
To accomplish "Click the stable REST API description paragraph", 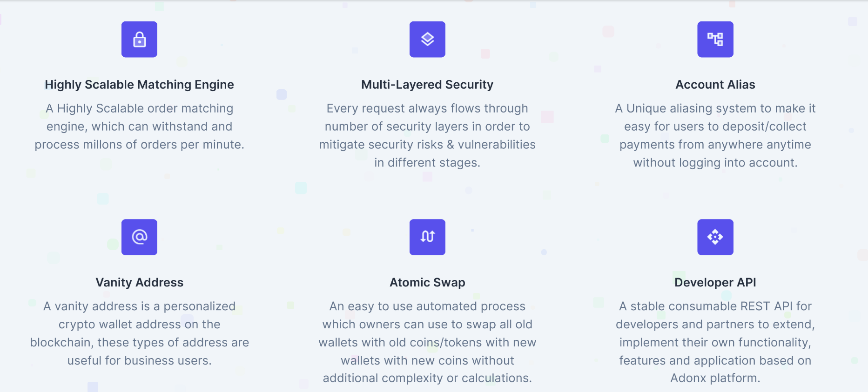I will 715,342.
